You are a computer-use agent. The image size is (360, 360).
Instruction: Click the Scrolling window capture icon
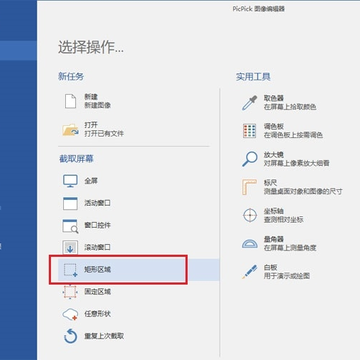click(x=70, y=248)
